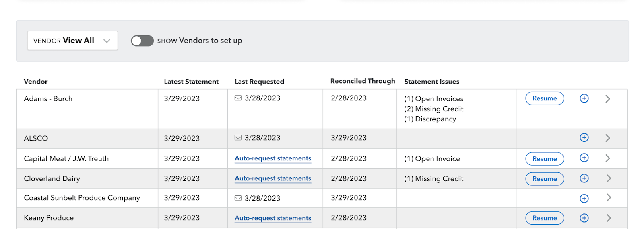Open Keany Produce details chevron
Screen dimensions: 644x244
(609, 218)
